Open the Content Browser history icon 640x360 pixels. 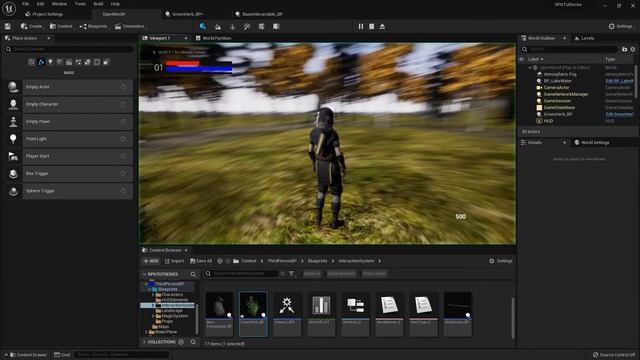point(220,261)
